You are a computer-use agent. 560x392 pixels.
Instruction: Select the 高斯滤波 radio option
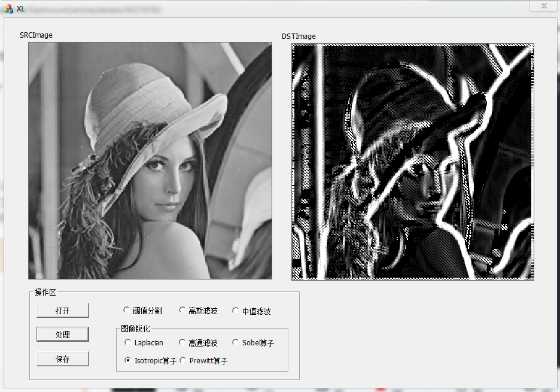point(182,310)
